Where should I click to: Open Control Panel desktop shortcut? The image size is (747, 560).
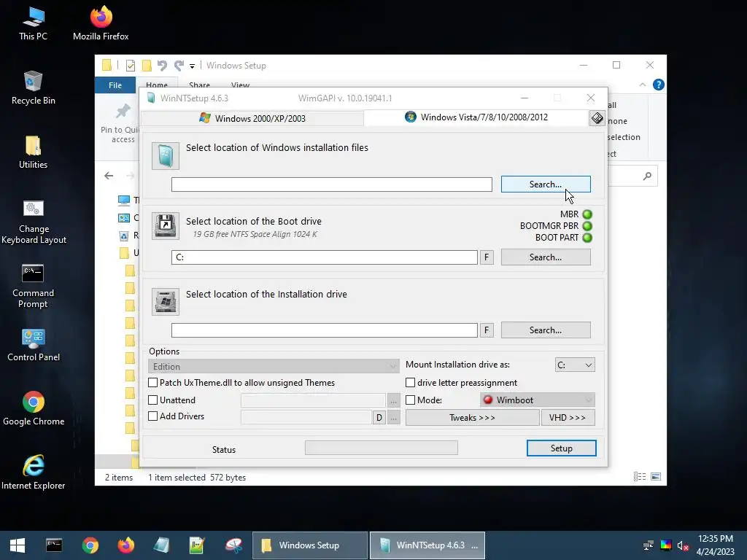pyautogui.click(x=34, y=345)
